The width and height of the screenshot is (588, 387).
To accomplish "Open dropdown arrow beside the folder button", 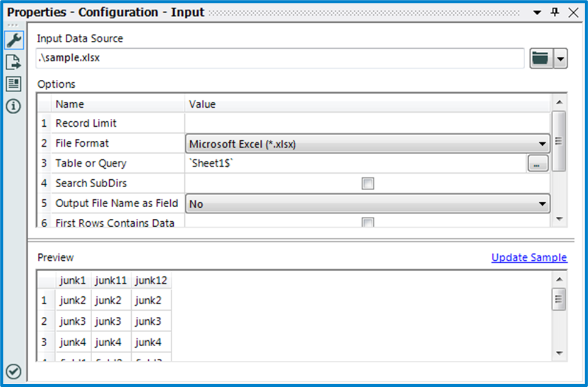I will coord(561,59).
